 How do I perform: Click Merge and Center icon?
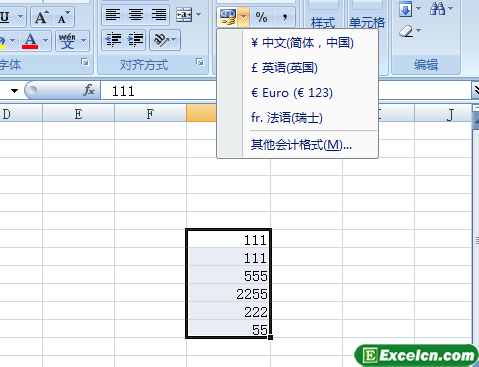click(x=184, y=15)
